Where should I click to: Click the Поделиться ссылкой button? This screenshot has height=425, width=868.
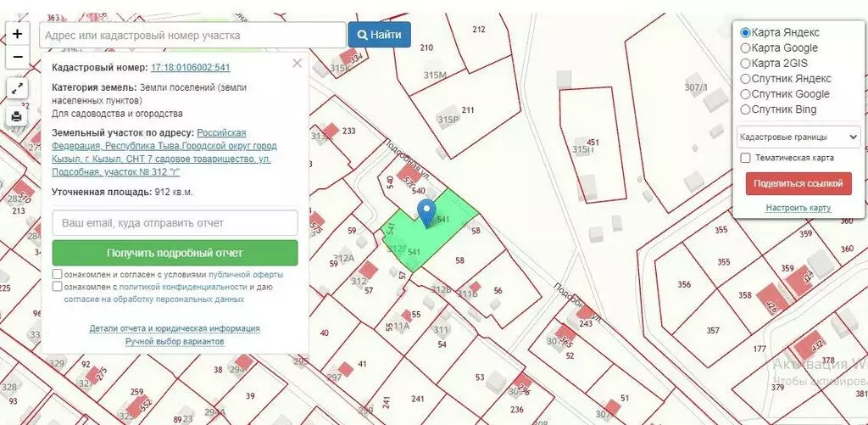pos(798,183)
